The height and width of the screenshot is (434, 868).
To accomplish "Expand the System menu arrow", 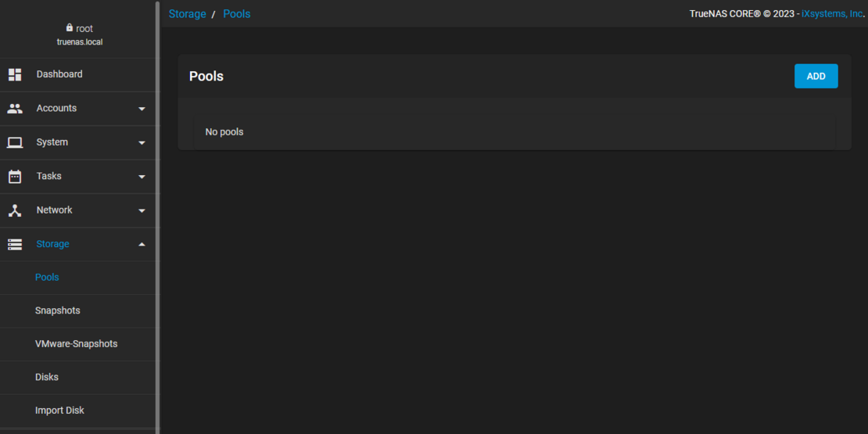I will click(x=142, y=142).
